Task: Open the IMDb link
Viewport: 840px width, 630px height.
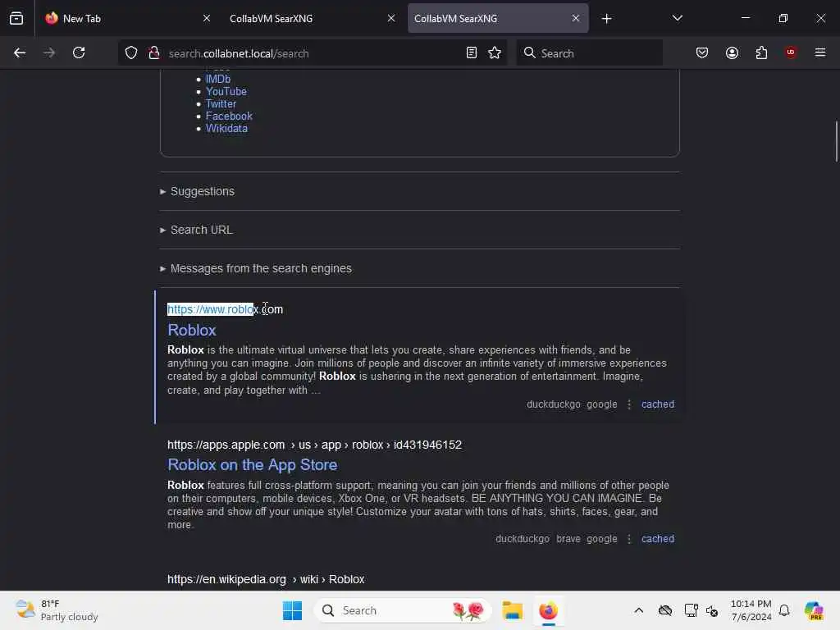Action: click(x=218, y=80)
